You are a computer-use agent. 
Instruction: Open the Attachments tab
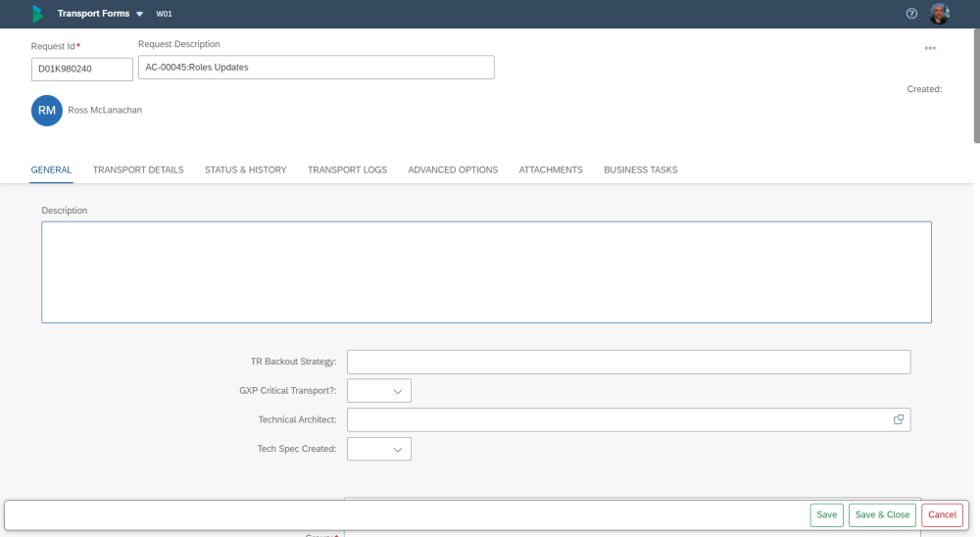pos(551,171)
